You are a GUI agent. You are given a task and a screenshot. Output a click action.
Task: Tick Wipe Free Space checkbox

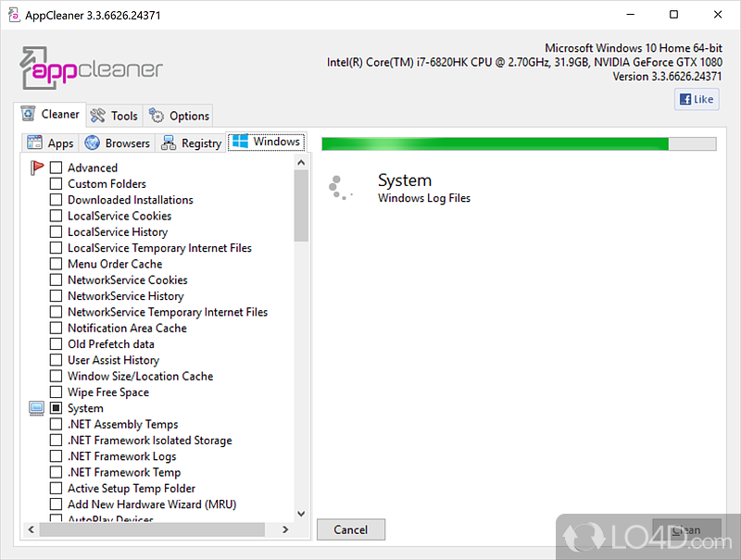click(x=56, y=392)
